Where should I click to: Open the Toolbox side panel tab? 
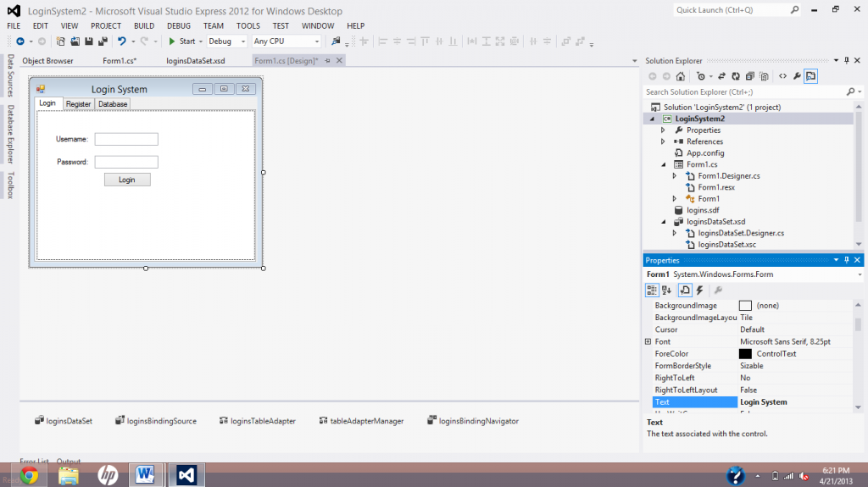click(10, 185)
